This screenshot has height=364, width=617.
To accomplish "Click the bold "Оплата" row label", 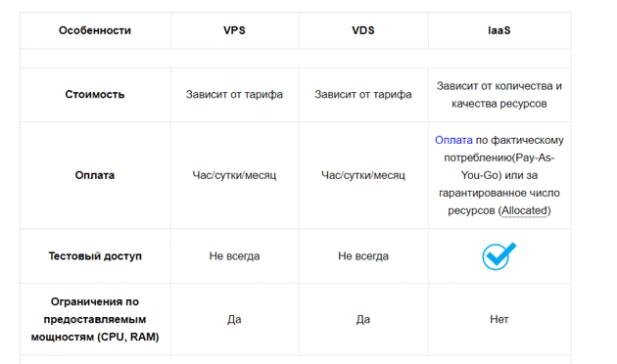I will point(95,175).
